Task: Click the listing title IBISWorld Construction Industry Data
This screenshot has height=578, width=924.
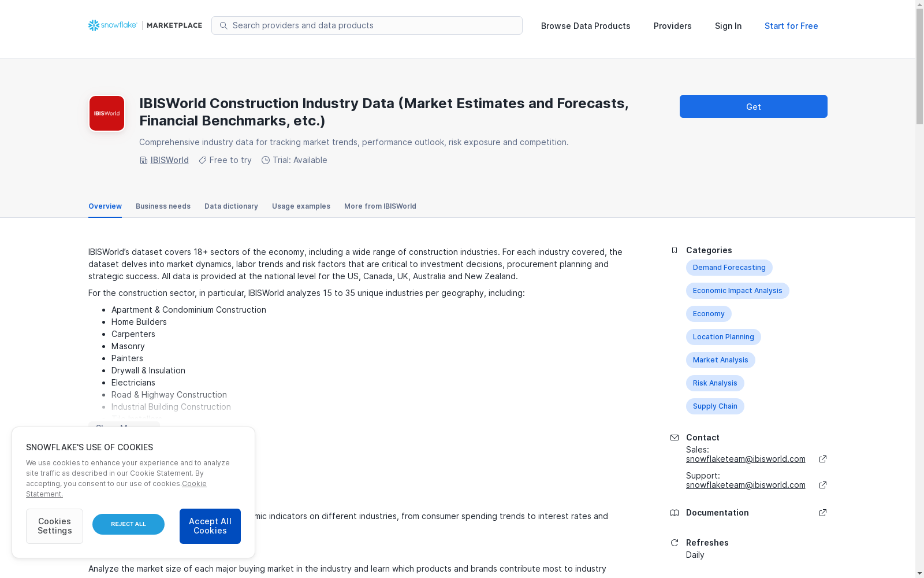Action: pos(384,112)
